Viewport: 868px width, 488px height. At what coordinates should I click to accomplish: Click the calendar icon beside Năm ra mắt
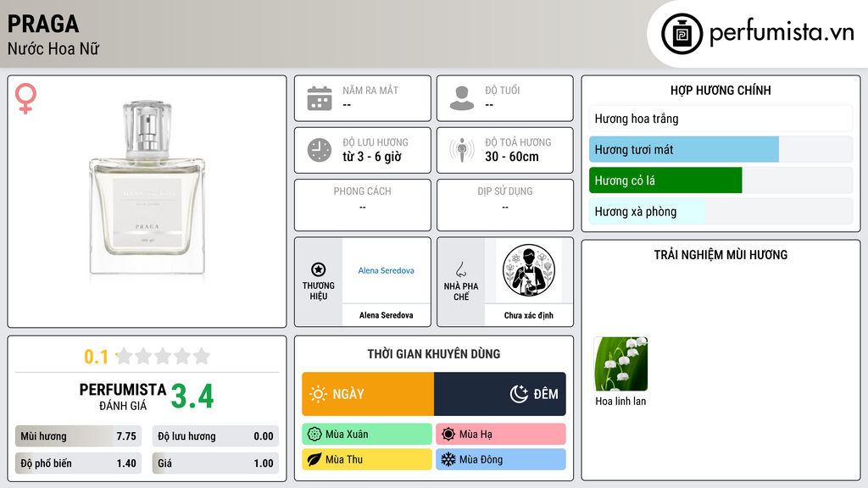pyautogui.click(x=320, y=98)
